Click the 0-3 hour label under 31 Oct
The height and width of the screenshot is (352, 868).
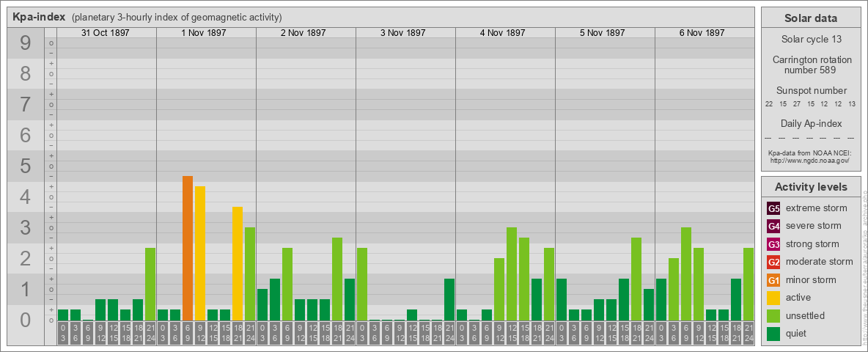pos(63,334)
